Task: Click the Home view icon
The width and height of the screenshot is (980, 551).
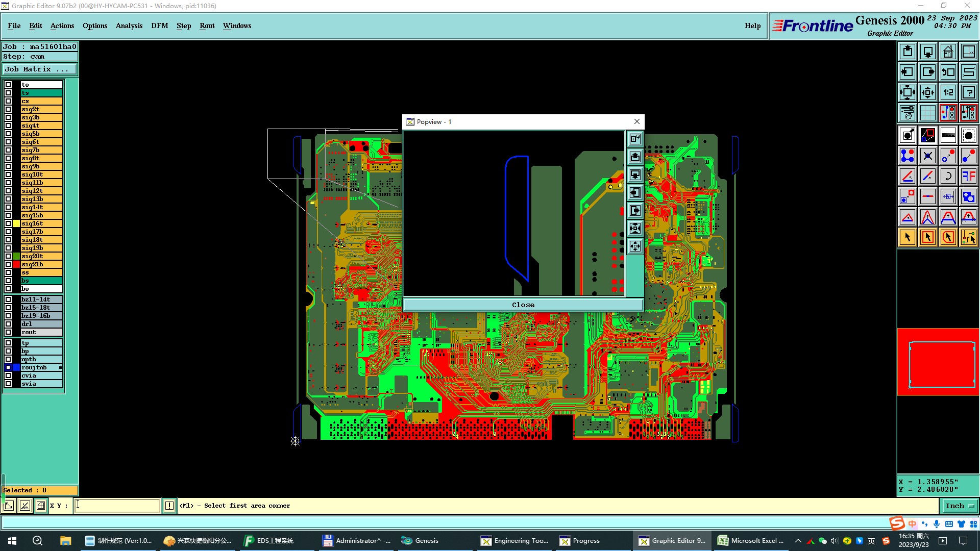Action: 948,52
